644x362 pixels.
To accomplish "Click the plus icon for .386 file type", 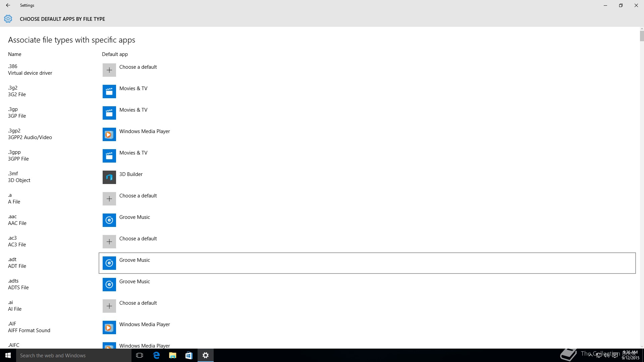I will (109, 70).
